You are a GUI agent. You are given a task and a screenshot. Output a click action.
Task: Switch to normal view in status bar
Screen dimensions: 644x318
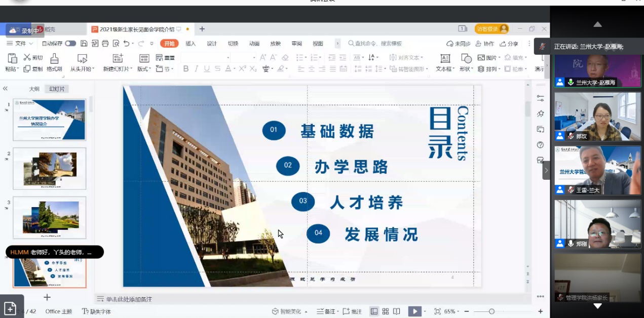[x=374, y=311]
